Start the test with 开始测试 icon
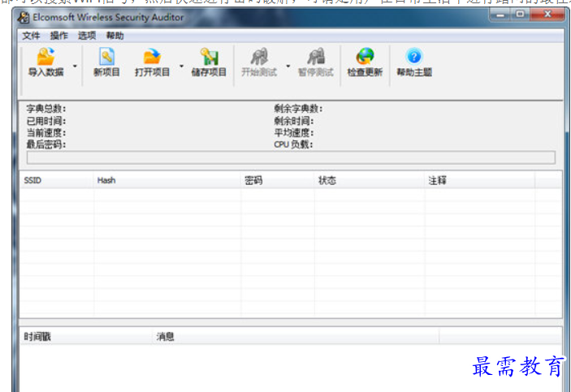This screenshot has height=392, width=571. (259, 62)
